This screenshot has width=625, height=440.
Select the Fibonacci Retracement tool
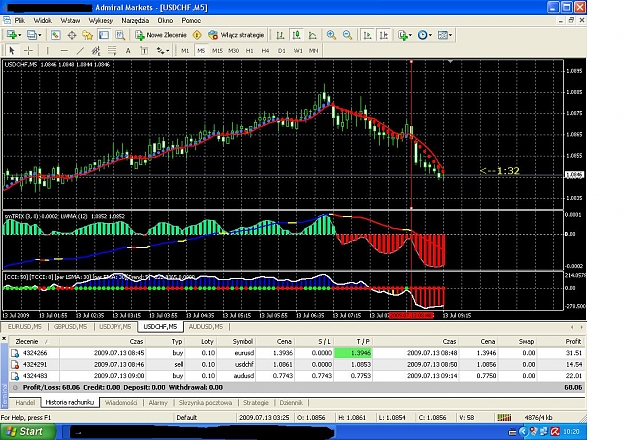tap(112, 51)
